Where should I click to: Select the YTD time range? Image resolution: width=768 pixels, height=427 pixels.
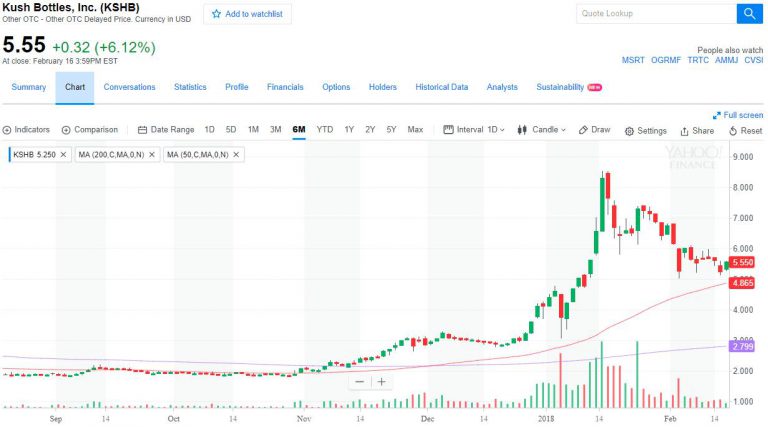pyautogui.click(x=325, y=130)
